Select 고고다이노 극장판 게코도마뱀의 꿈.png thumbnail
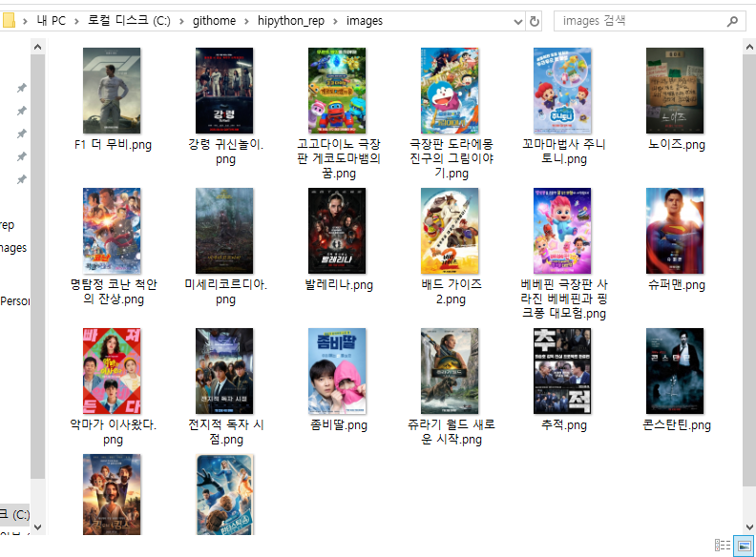This screenshot has height=557, width=756. [337, 91]
